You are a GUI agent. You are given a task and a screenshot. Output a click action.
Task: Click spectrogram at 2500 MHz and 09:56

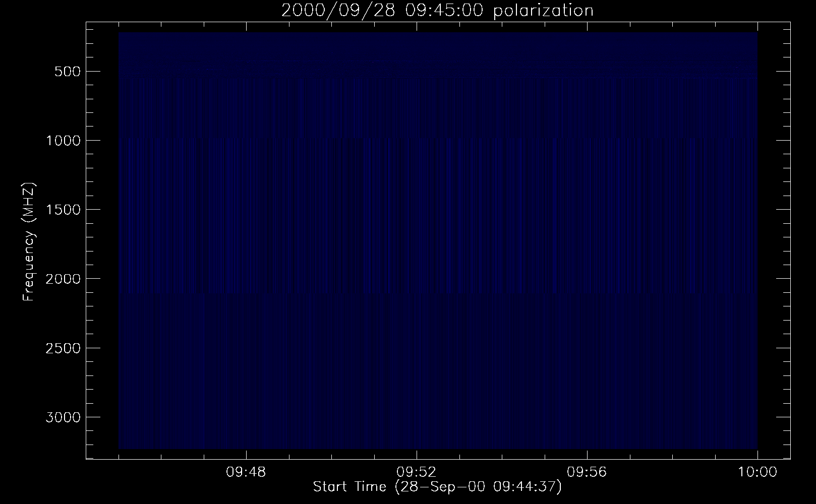[587, 348]
